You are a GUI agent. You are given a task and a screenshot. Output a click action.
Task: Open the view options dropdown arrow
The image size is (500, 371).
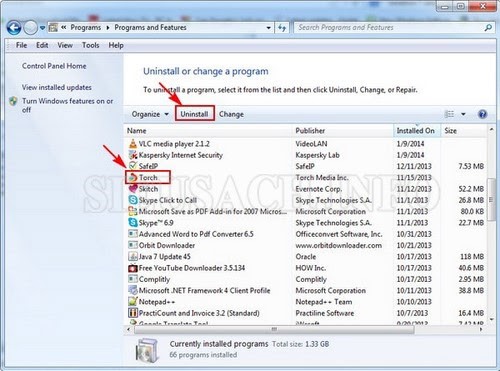point(463,114)
